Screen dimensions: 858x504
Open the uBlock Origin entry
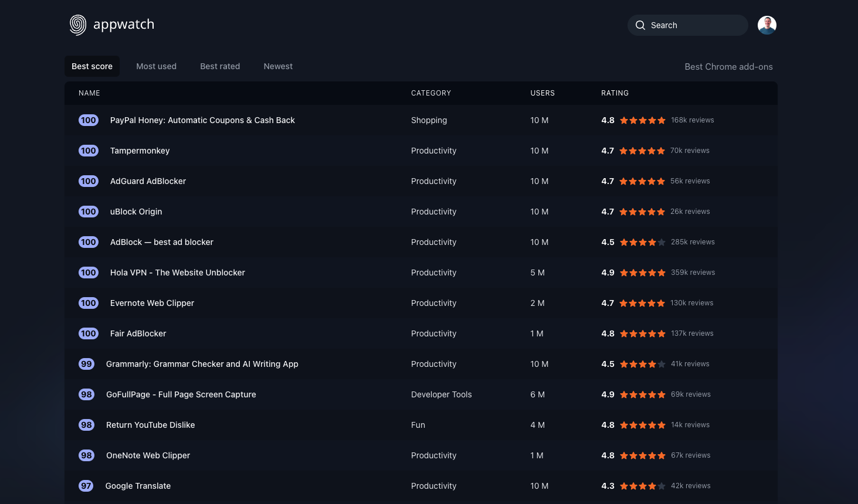pos(136,212)
